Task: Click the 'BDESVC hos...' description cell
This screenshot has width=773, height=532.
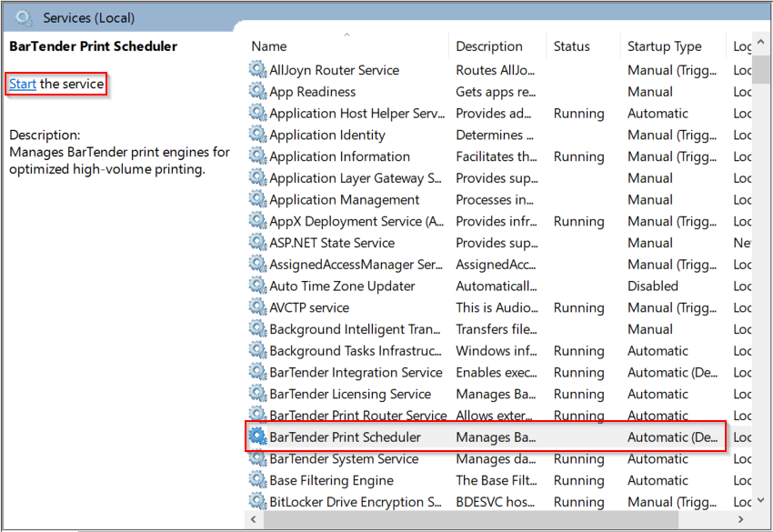Action: pos(496,502)
